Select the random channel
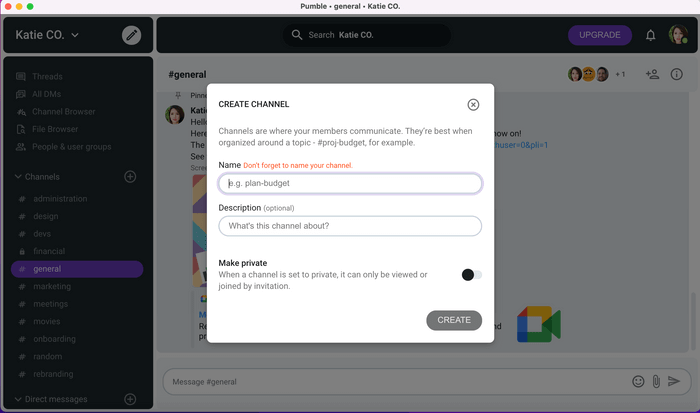Screen dimensions: 700x413 click(x=77, y=356)
